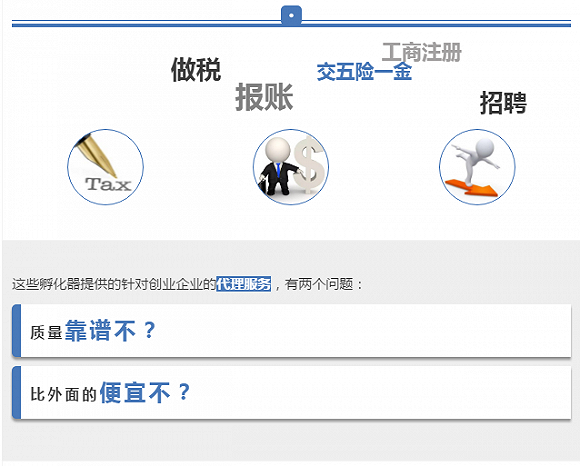Click the blue square marker on top divider

(x=291, y=16)
